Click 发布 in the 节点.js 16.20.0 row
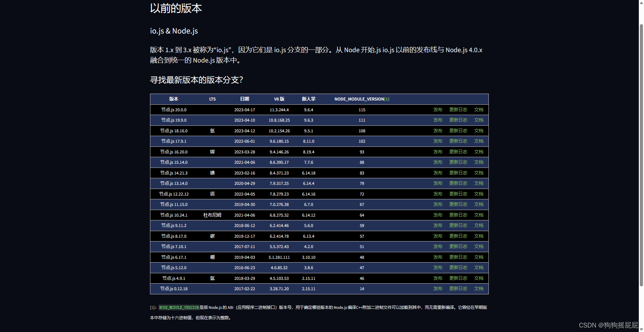Image resolution: width=644 pixels, height=332 pixels. pos(438,152)
